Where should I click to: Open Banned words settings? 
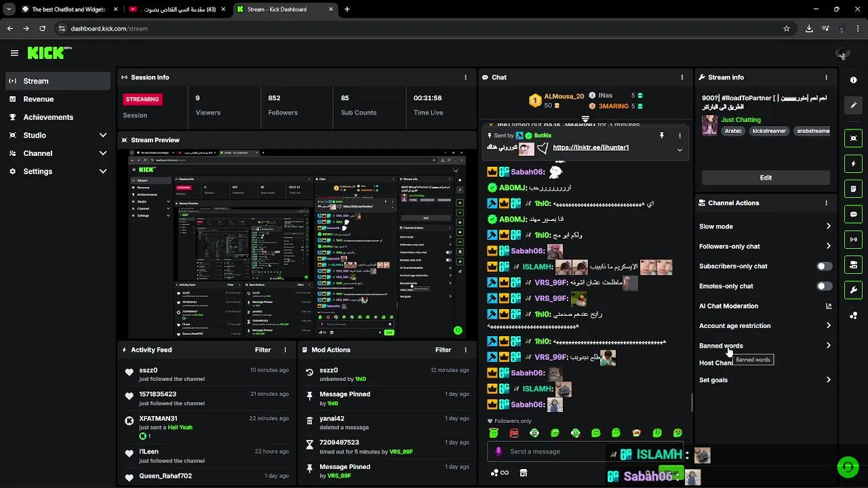pyautogui.click(x=765, y=346)
